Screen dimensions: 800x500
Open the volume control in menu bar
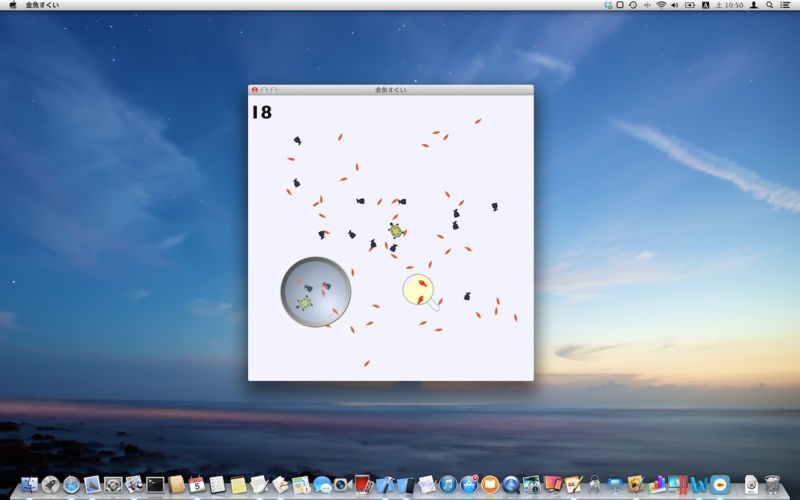click(675, 5)
